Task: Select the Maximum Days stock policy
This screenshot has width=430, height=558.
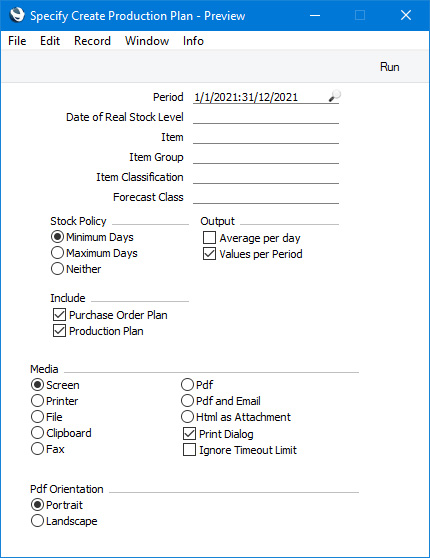Action: pyautogui.click(x=57, y=253)
